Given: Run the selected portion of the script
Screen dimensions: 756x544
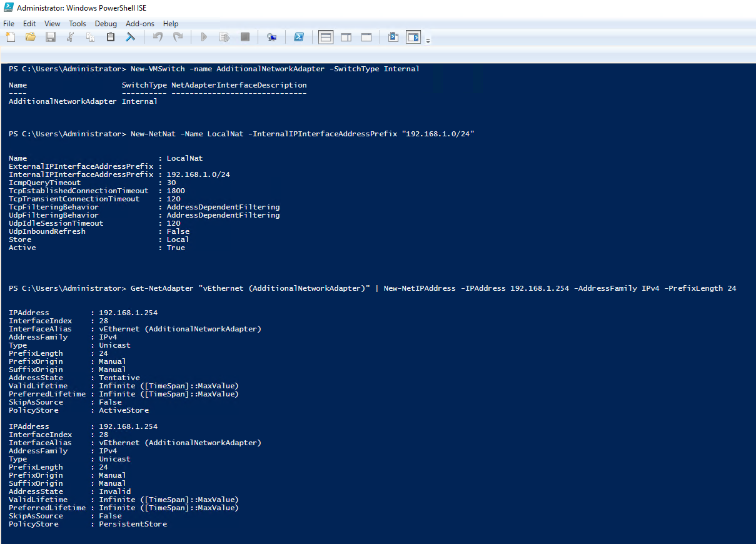Looking at the screenshot, I should pos(224,37).
